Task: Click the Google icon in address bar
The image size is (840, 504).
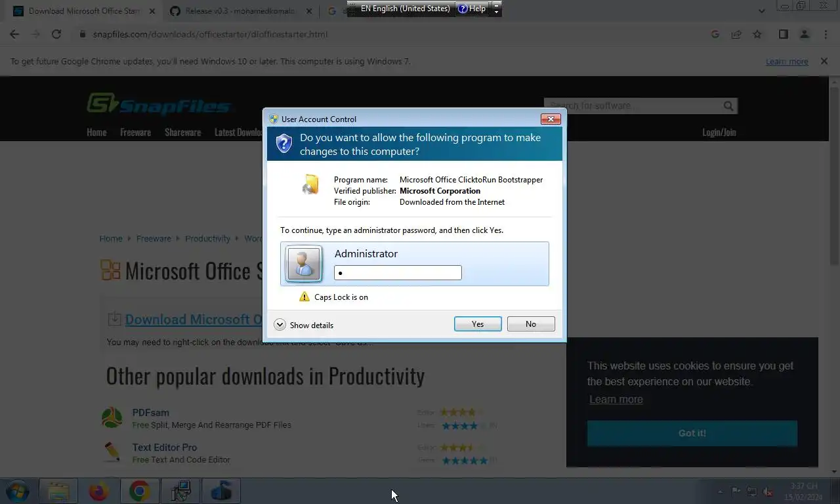Action: click(715, 34)
